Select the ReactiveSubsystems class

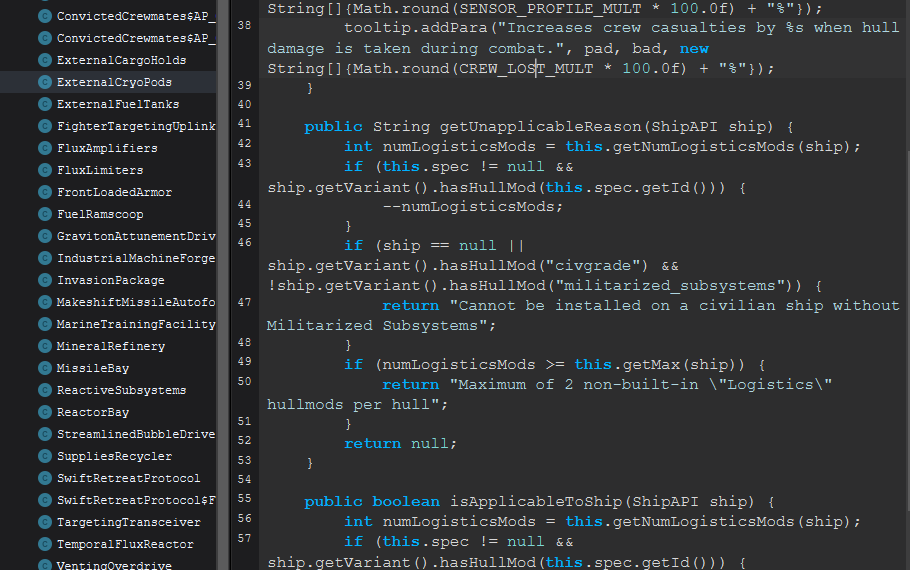click(x=121, y=390)
